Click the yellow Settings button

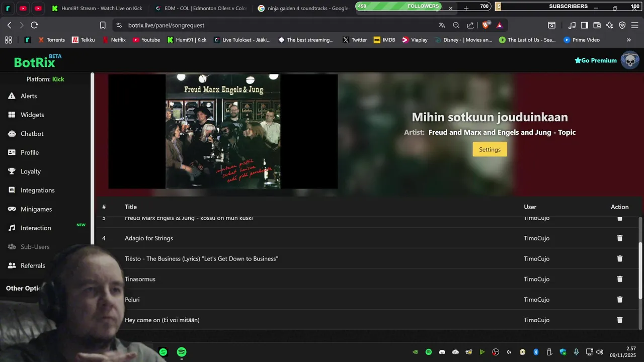[490, 149]
